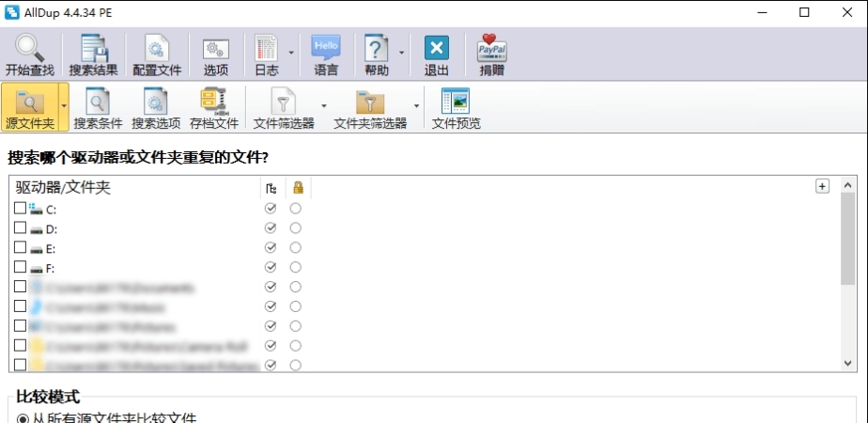This screenshot has height=423, width=868.
Task: Start the search with 开始查找
Action: pos(30,55)
